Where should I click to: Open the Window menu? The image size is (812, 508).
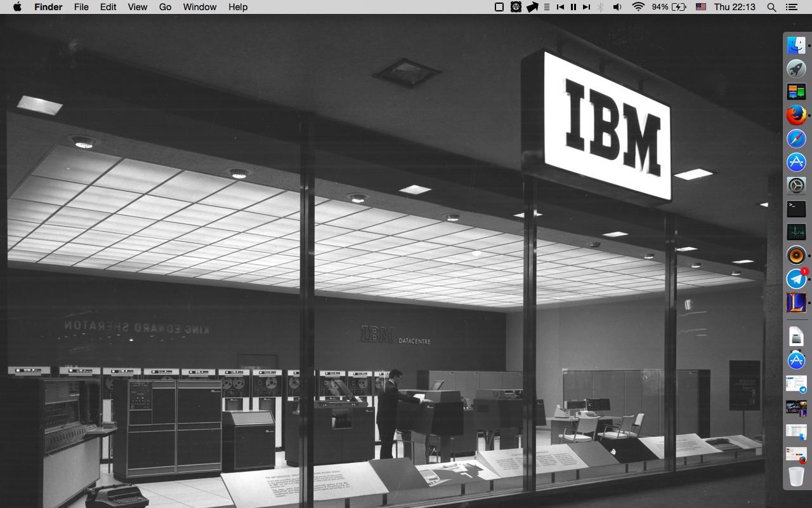(x=200, y=7)
